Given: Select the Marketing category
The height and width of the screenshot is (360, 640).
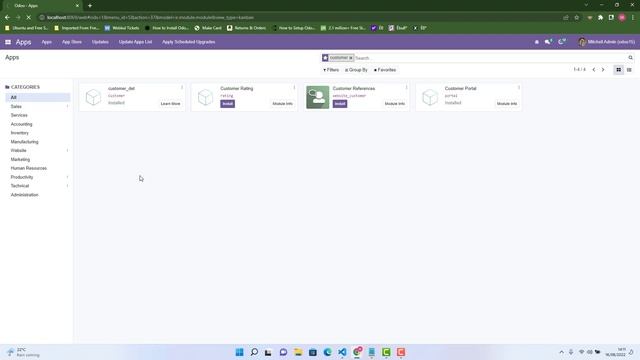Looking at the screenshot, I should (20, 159).
